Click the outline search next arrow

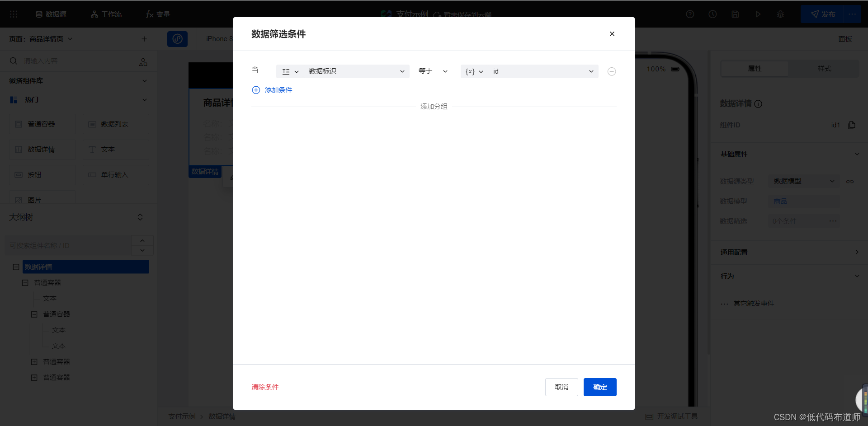pos(142,250)
